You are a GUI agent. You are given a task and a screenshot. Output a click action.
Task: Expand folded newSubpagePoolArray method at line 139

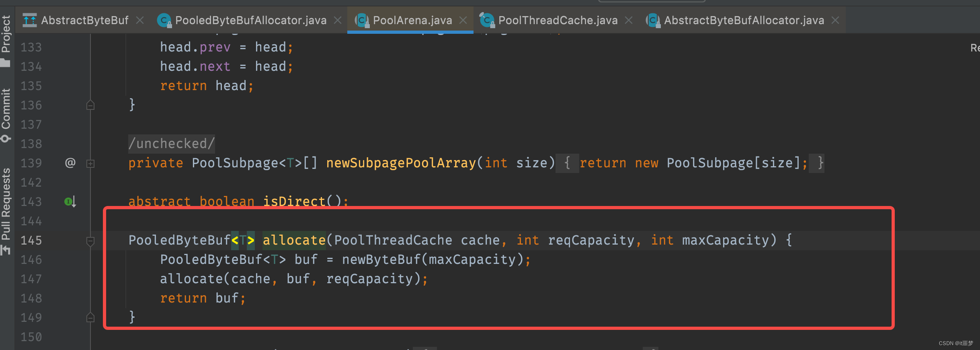point(90,163)
